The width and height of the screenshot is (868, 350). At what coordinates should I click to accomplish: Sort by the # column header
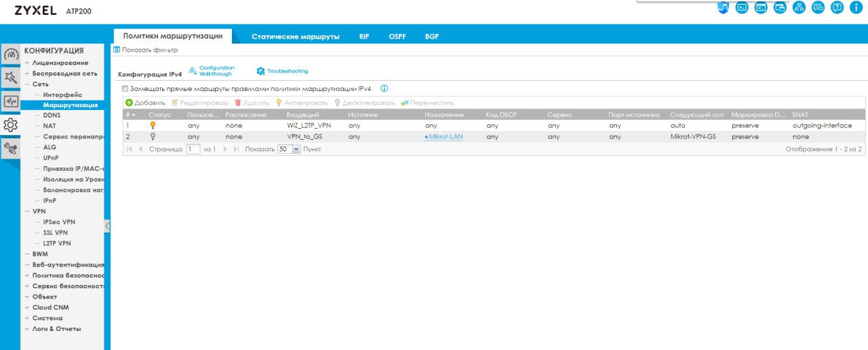pos(132,115)
